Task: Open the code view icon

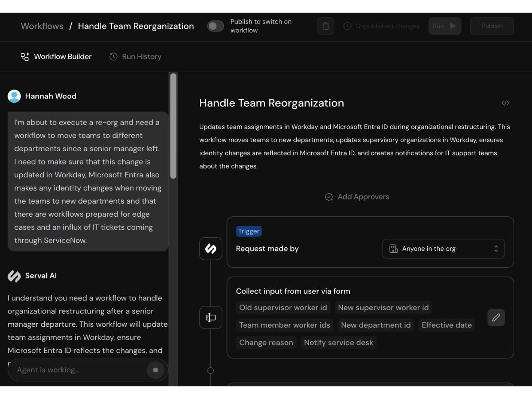Action: click(x=505, y=103)
